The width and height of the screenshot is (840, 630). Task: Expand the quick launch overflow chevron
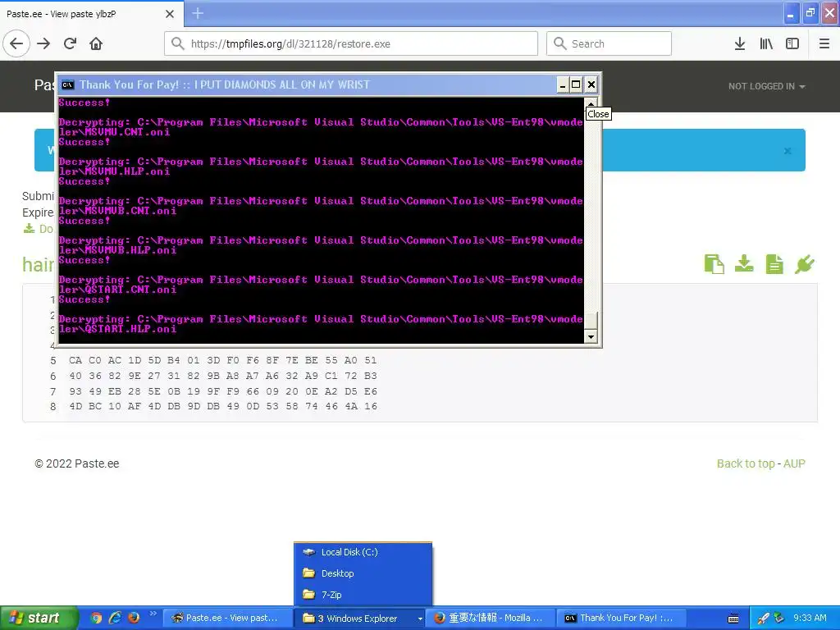tap(153, 614)
